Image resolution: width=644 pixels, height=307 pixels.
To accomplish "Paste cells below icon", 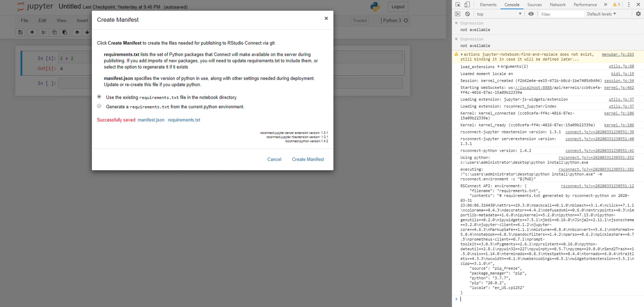I will [65, 32].
